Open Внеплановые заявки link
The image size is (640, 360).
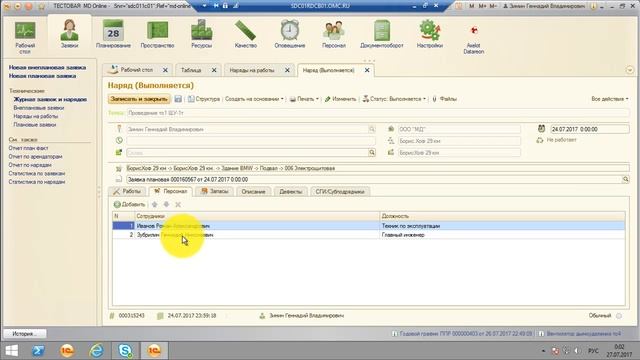coord(39,108)
